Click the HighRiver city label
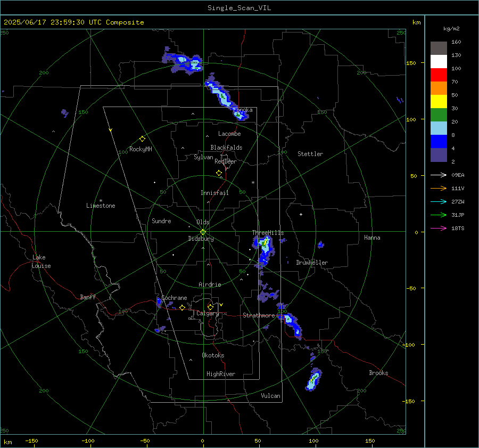 (x=220, y=374)
